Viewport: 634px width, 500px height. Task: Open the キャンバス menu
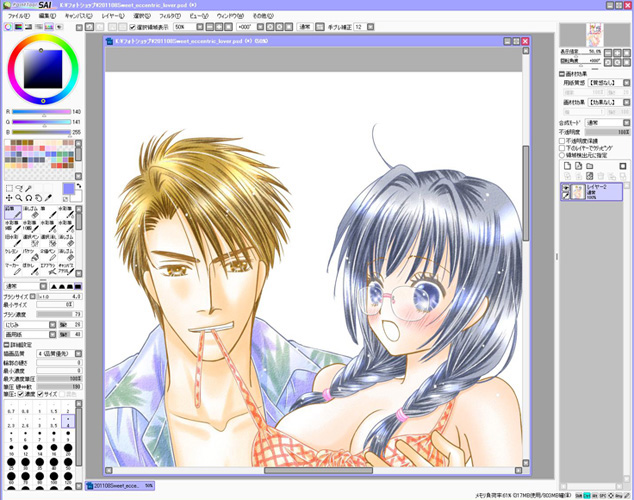point(78,16)
